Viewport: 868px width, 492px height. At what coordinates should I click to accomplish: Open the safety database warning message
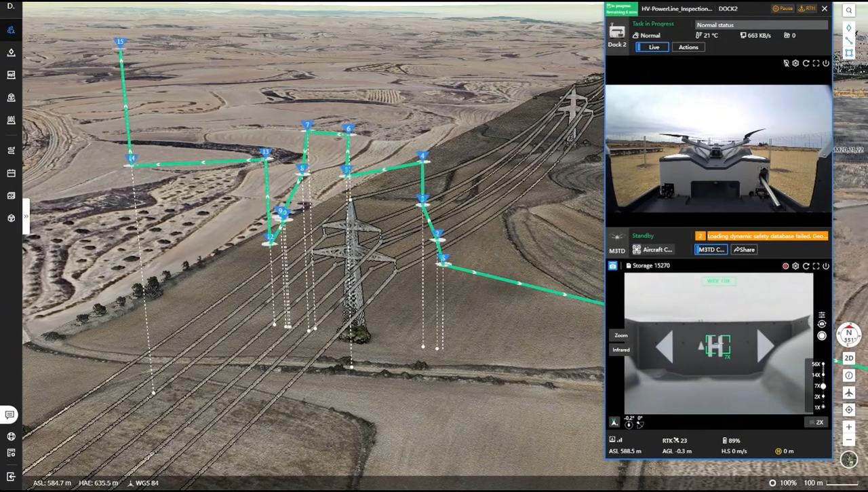tap(767, 236)
